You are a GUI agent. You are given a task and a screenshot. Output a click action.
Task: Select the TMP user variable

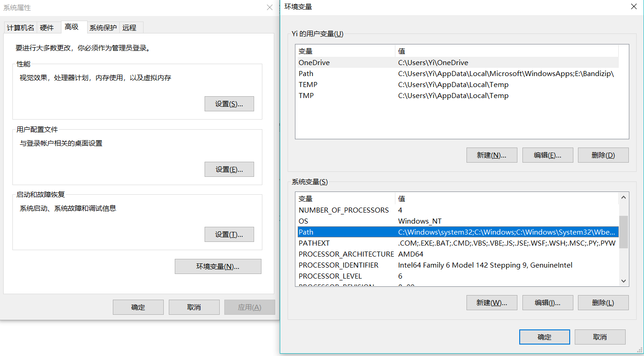(458, 96)
